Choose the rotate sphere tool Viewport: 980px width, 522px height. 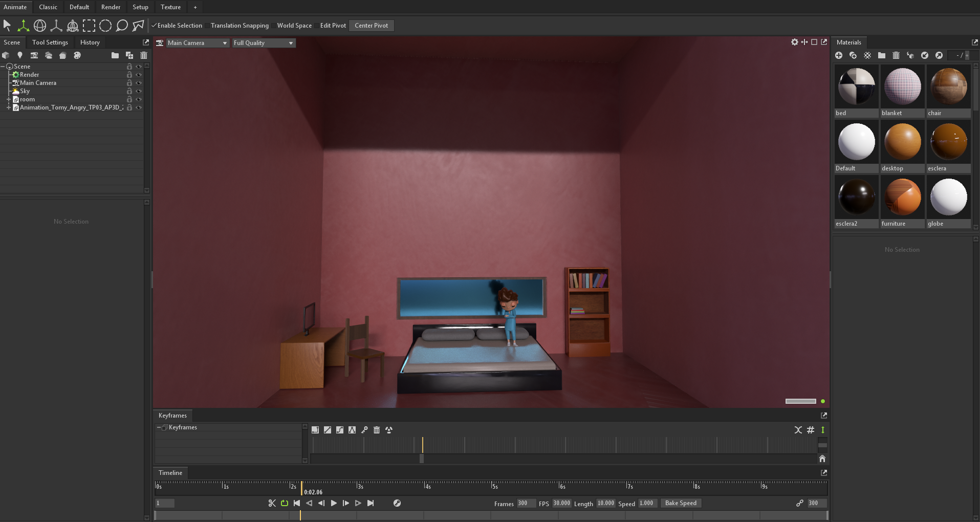pyautogui.click(x=40, y=25)
